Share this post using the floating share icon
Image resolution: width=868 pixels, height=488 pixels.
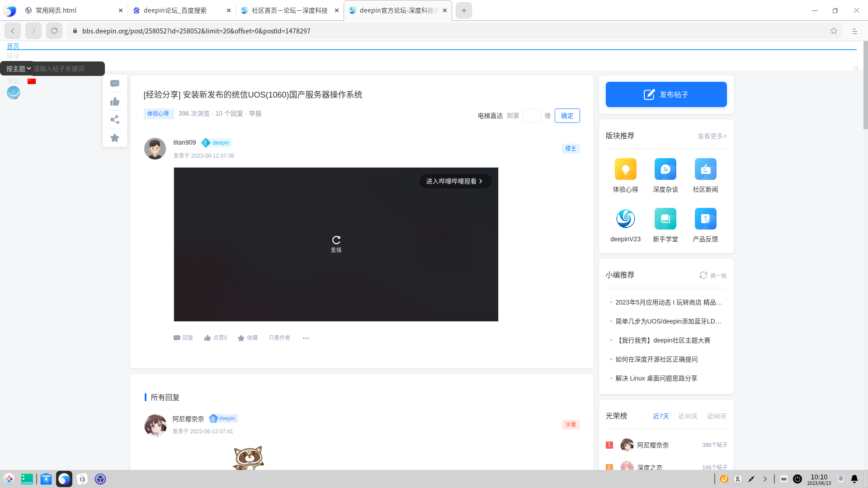pyautogui.click(x=114, y=119)
